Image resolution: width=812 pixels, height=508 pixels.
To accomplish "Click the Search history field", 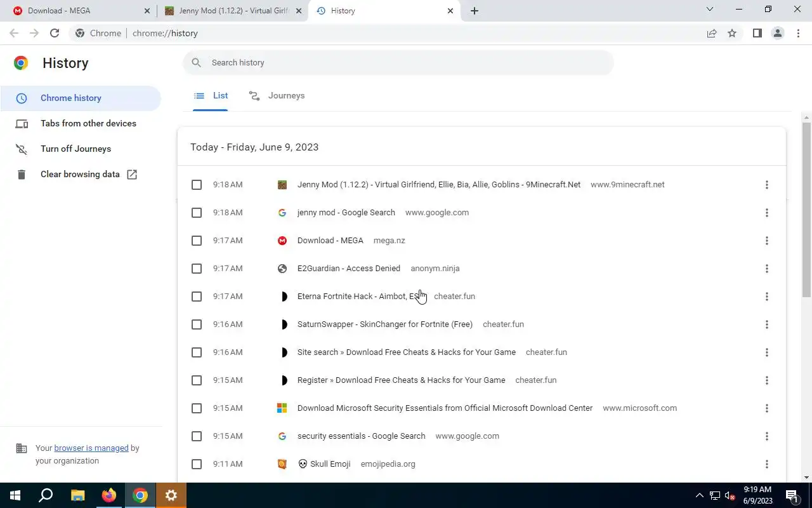I will point(398,63).
